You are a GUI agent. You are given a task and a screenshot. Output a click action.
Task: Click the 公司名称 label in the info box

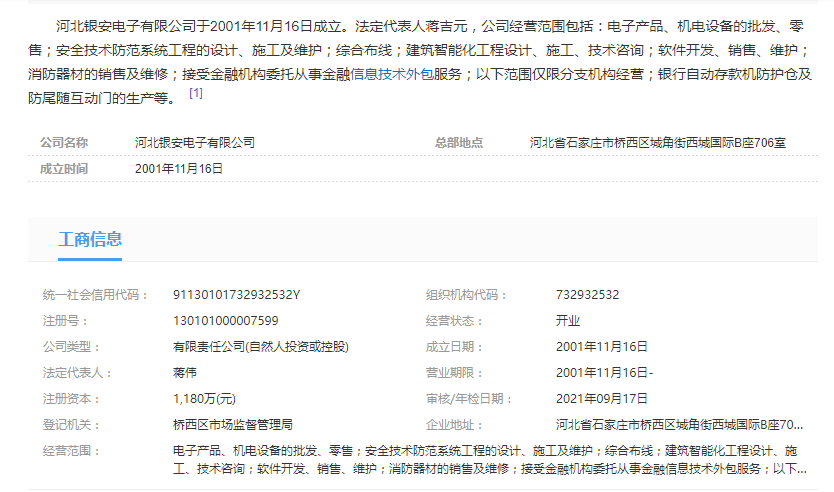coord(63,143)
